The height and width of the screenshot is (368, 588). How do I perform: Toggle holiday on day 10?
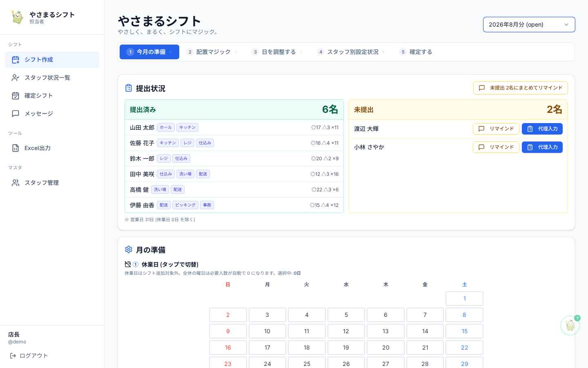coord(267,331)
